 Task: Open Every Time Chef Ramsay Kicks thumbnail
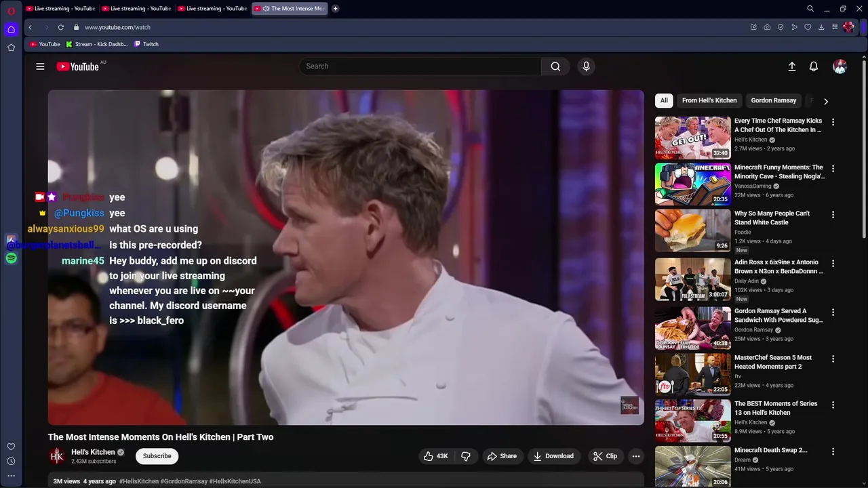click(x=692, y=138)
